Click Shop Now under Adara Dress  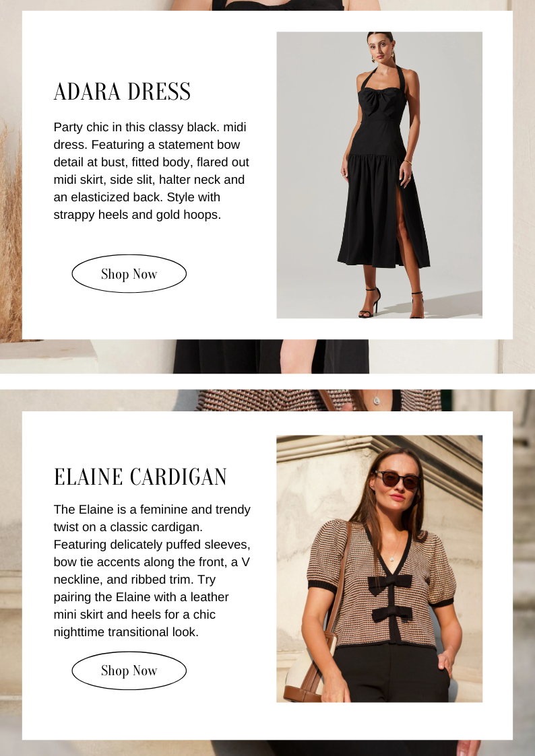(129, 273)
